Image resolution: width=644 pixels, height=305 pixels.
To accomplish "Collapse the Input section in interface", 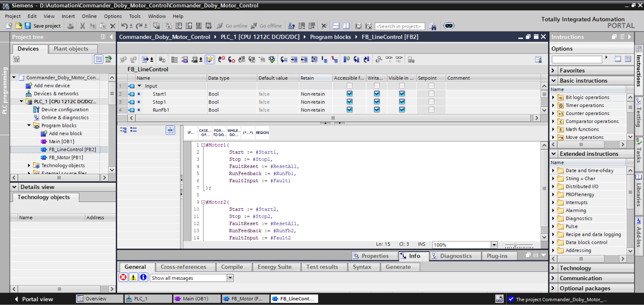I will point(139,86).
